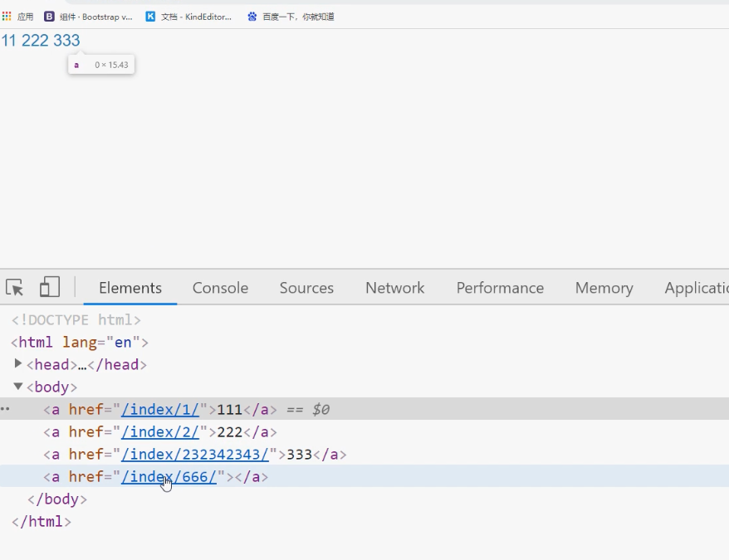Open the Sources tab
This screenshot has width=729, height=560.
tap(306, 288)
